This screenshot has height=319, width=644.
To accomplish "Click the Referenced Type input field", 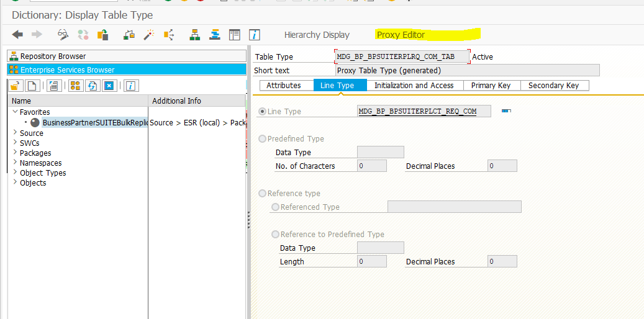I will (454, 207).
